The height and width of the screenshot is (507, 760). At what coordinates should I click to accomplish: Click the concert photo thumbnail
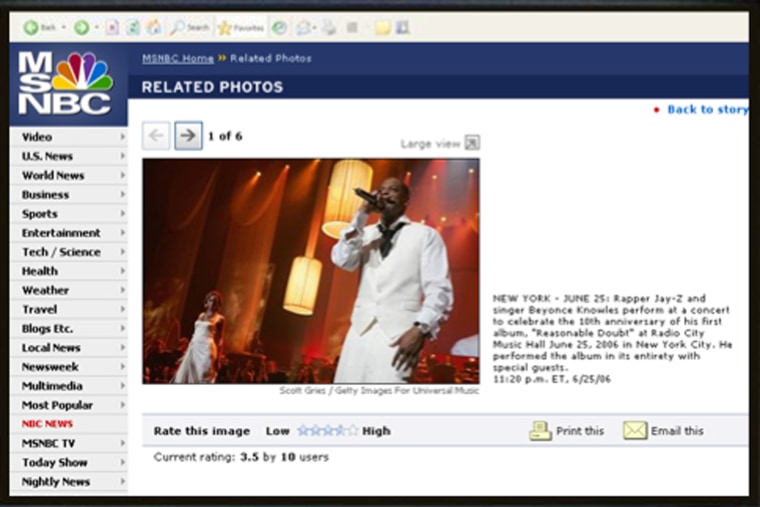(x=310, y=270)
